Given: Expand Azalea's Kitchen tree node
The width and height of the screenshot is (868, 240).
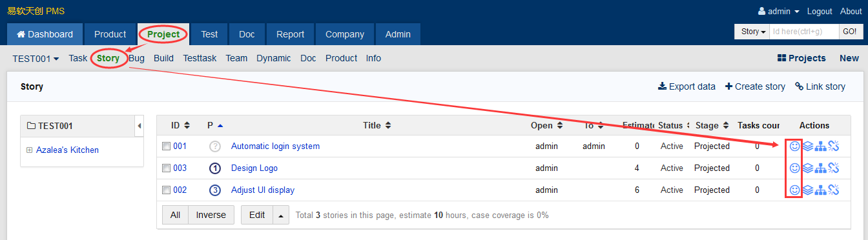Looking at the screenshot, I should point(29,150).
